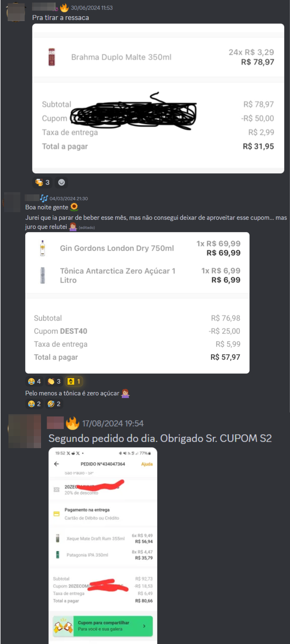This screenshot has height=644, width=290.
Task: Click the music notes badge near 04/03/2024
Action: pos(44,198)
